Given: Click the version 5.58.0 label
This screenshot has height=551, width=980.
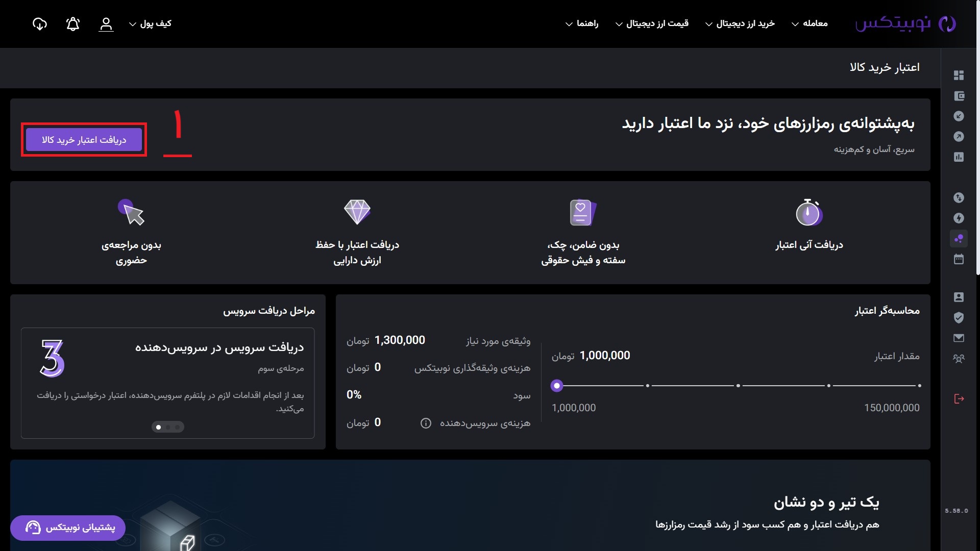Looking at the screenshot, I should pos(956,511).
